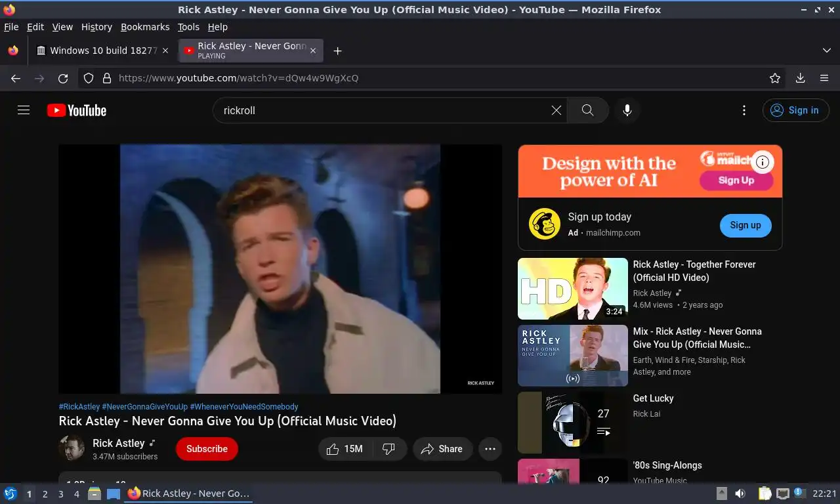The image size is (840, 504).
Task: Open the YouTube guide hamburger menu
Action: (x=24, y=110)
